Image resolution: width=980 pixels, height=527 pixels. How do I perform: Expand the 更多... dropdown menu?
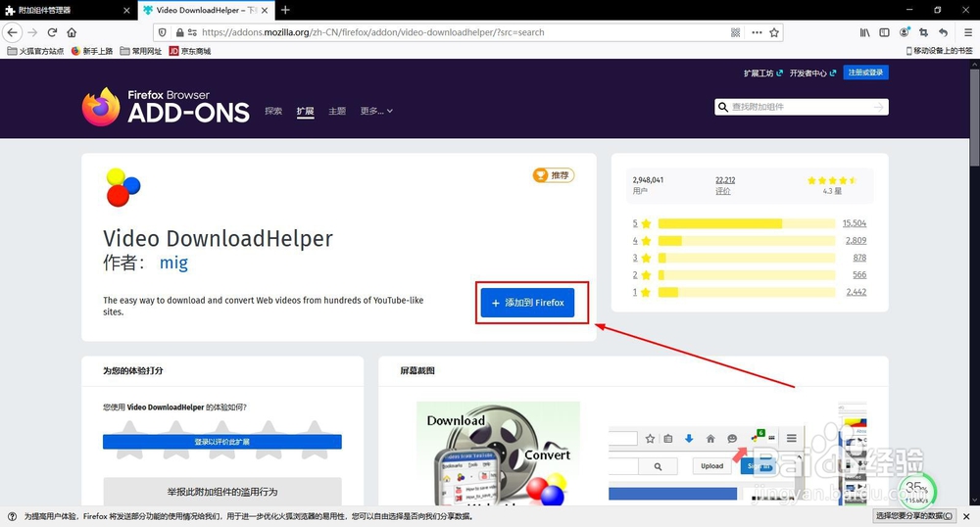click(x=376, y=111)
